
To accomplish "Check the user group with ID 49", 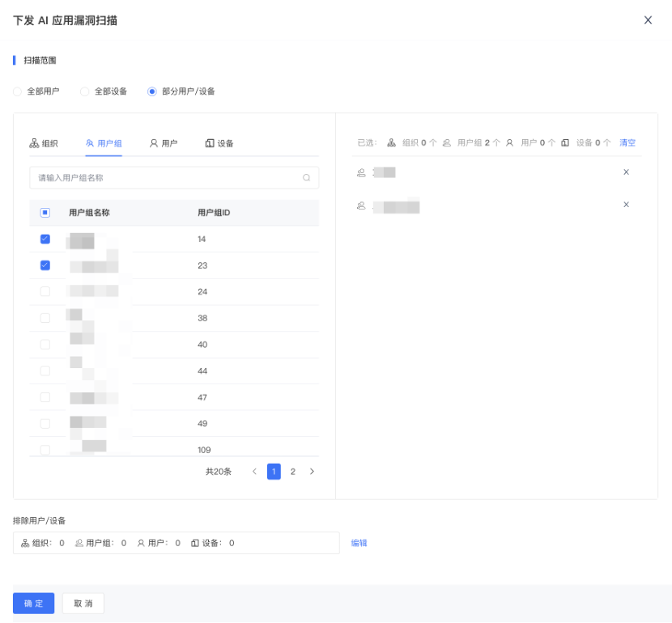I will (x=45, y=424).
